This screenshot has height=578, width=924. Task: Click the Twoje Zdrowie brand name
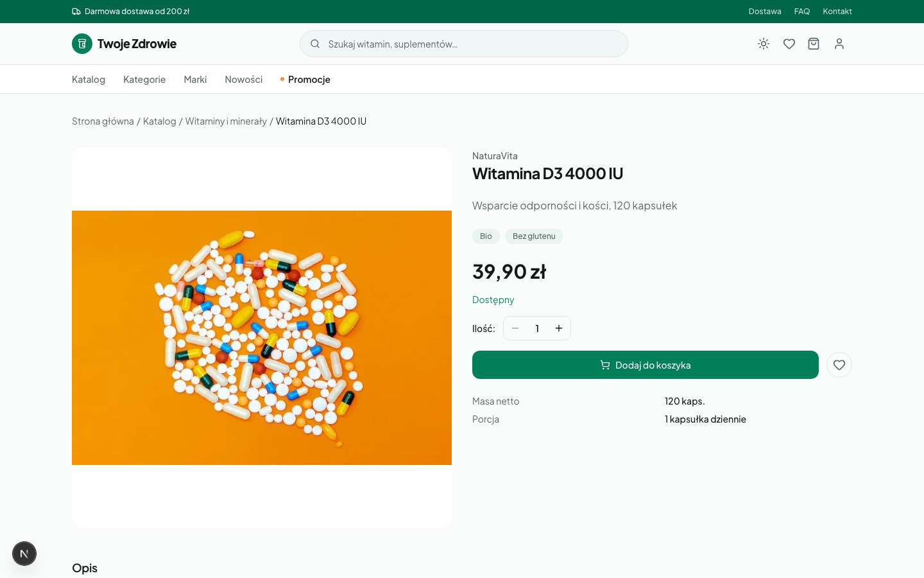137,44
